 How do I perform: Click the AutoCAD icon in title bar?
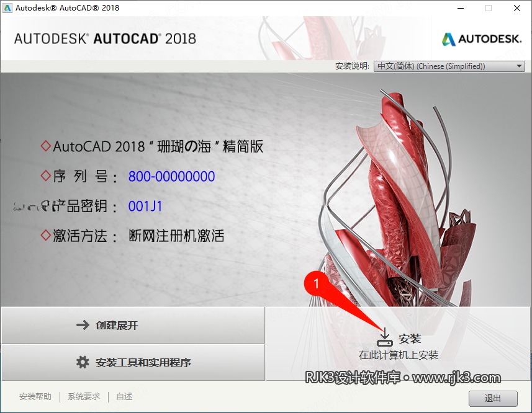(x=7, y=8)
